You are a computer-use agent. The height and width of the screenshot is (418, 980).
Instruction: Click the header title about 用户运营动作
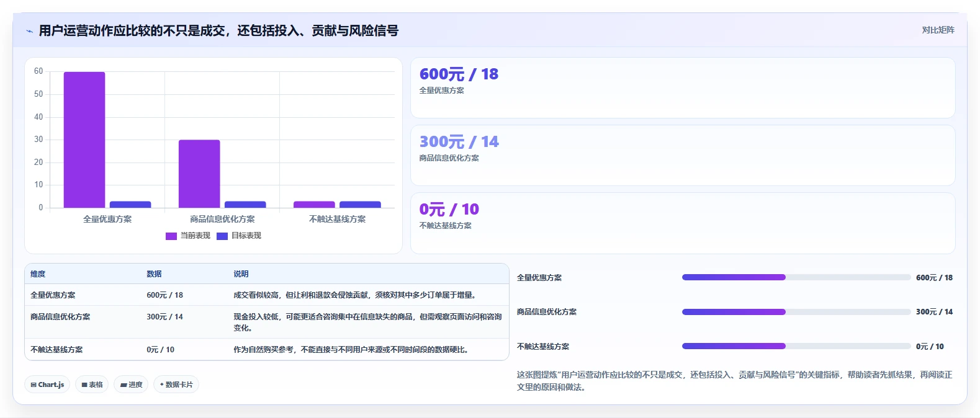(x=218, y=30)
